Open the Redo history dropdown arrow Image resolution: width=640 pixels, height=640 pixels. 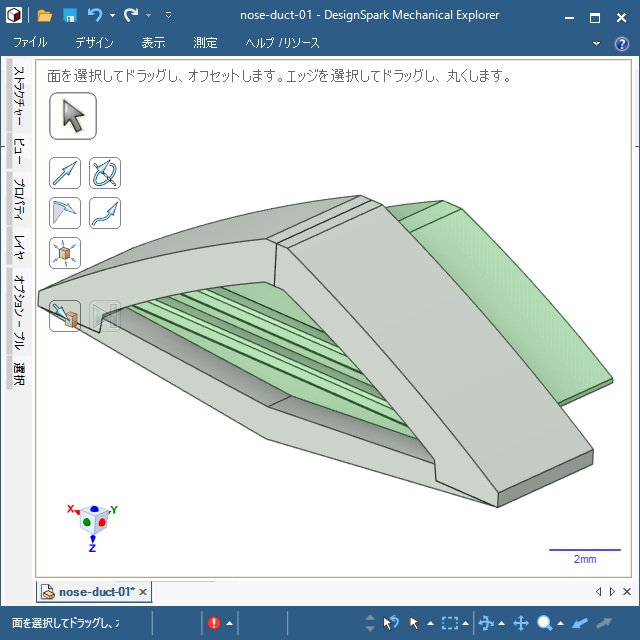point(148,16)
